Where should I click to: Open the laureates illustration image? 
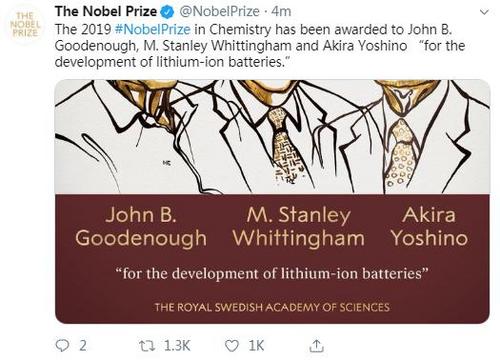[x=272, y=137]
